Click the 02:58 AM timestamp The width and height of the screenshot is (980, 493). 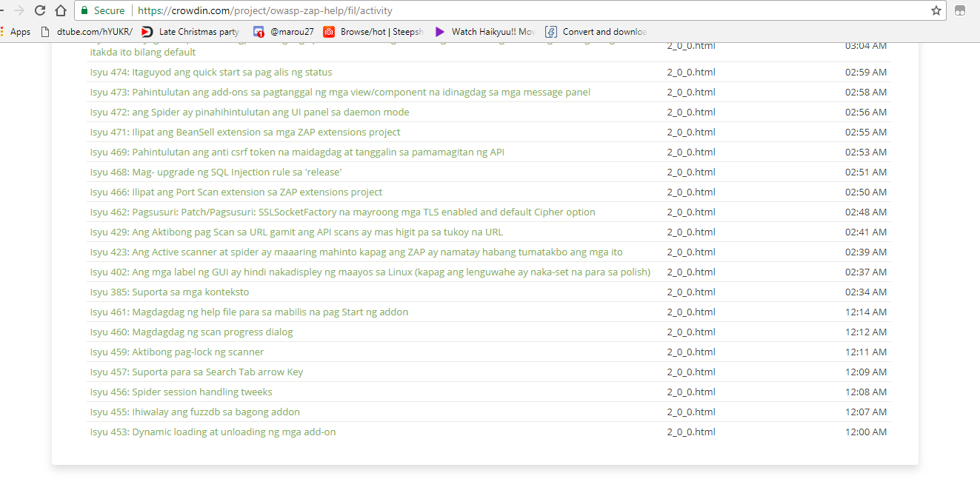(x=866, y=93)
